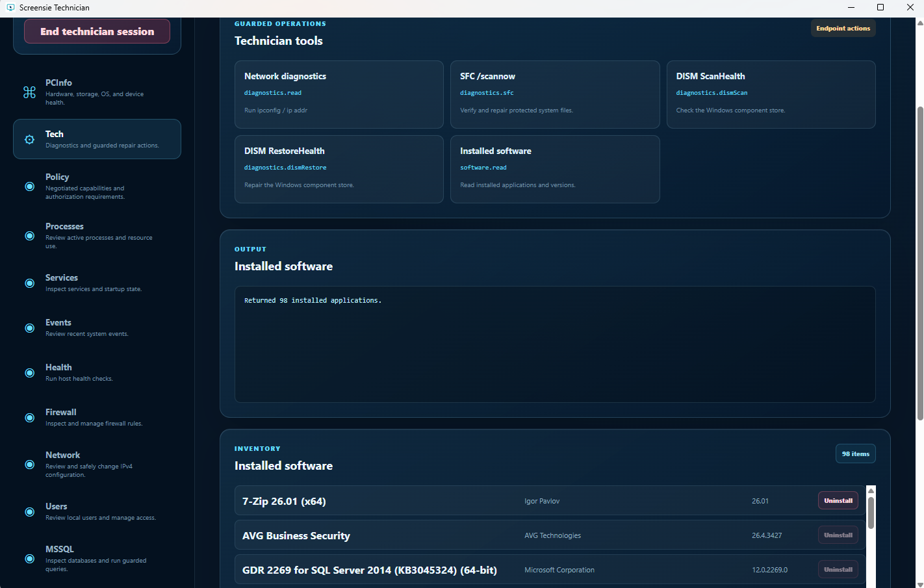Click Uninstall for AVG Business Security

838,535
